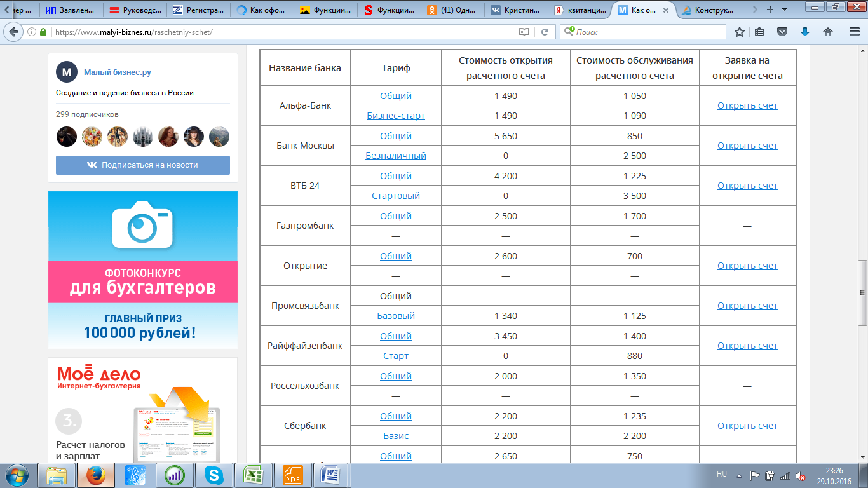Screen dimensions: 868x488
Task: Click the Подписаться на новости button
Action: click(143, 165)
